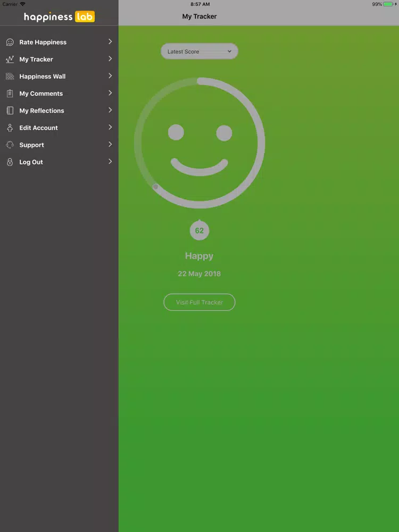
Task: Click the My Tracker page title
Action: click(x=199, y=16)
